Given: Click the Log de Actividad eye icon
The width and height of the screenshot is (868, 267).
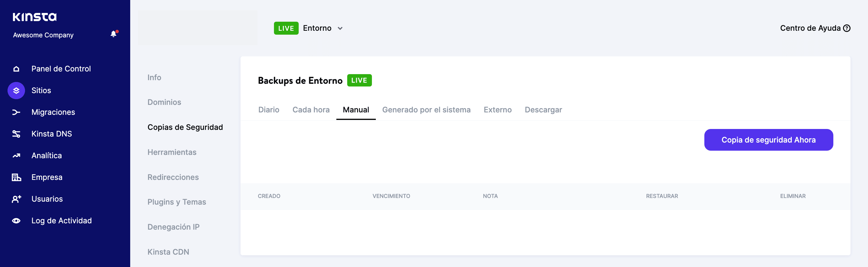Looking at the screenshot, I should (x=16, y=221).
